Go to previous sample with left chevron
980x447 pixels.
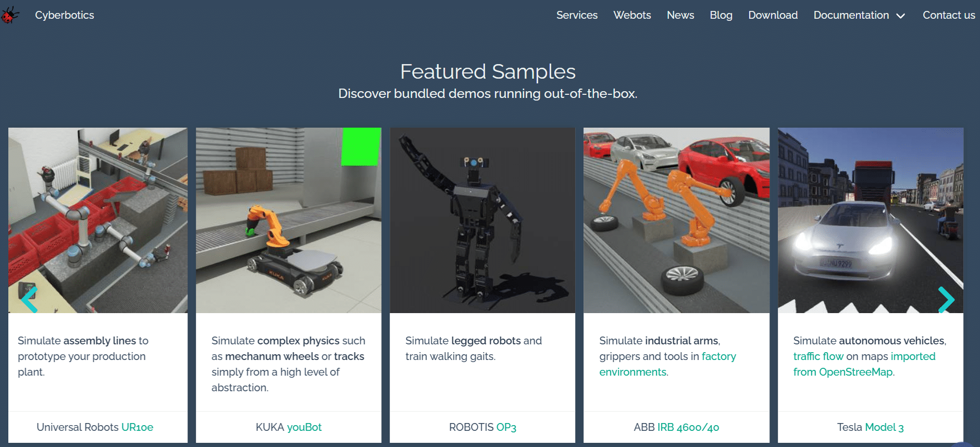coord(29,300)
